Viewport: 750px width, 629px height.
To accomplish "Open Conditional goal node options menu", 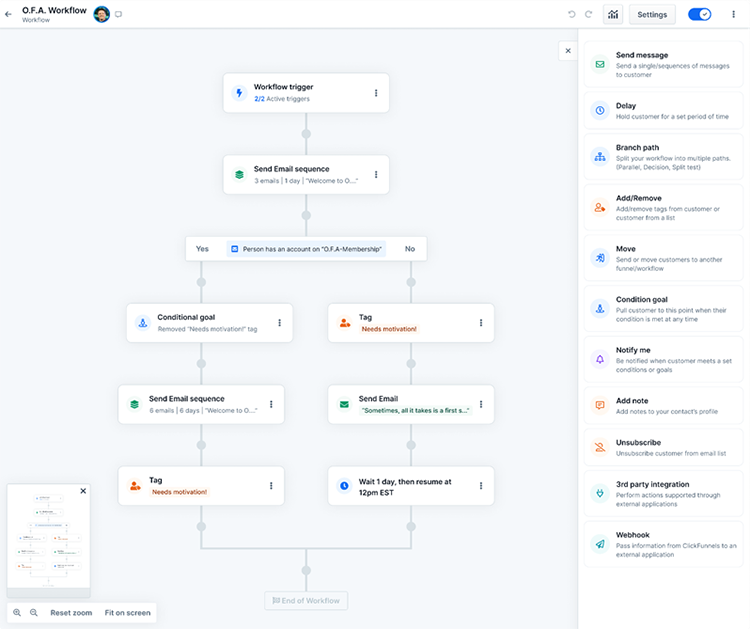I will coord(279,323).
